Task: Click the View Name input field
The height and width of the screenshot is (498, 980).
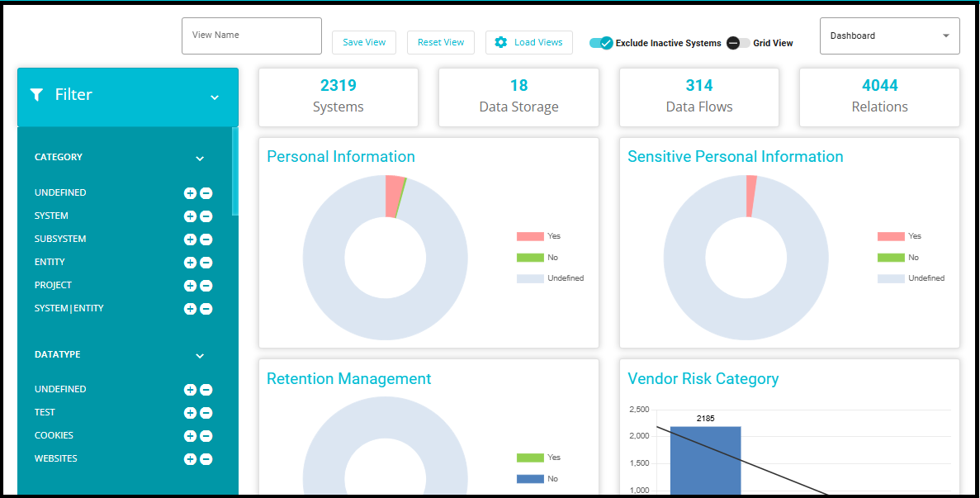Action: pos(252,36)
